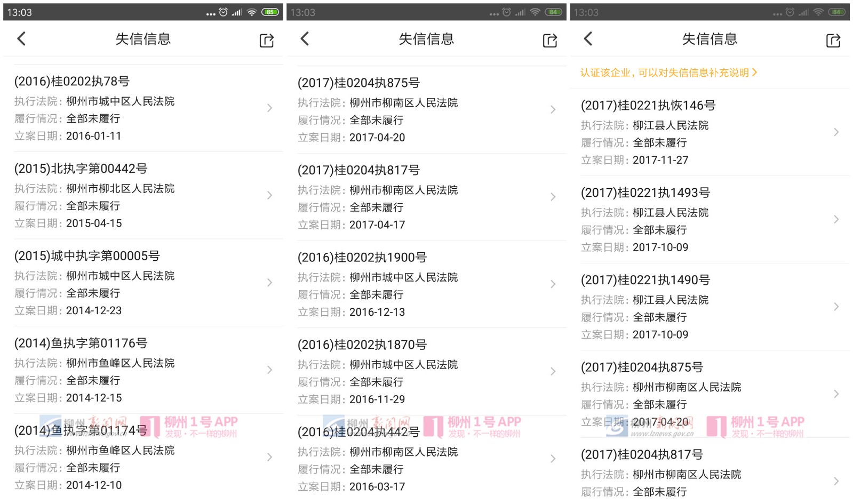Screen dimensions: 853x504
Task: Tap filing date 2017-11-27
Action: 660,160
